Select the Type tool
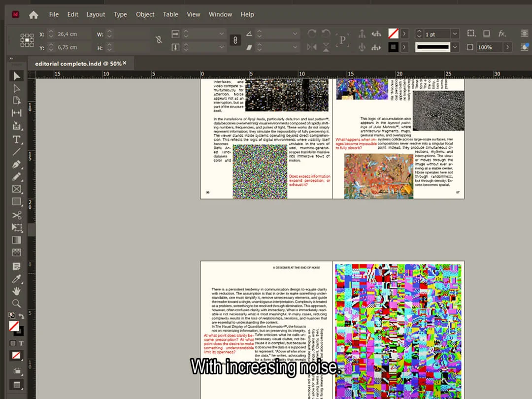The width and height of the screenshot is (532, 399). (16, 139)
